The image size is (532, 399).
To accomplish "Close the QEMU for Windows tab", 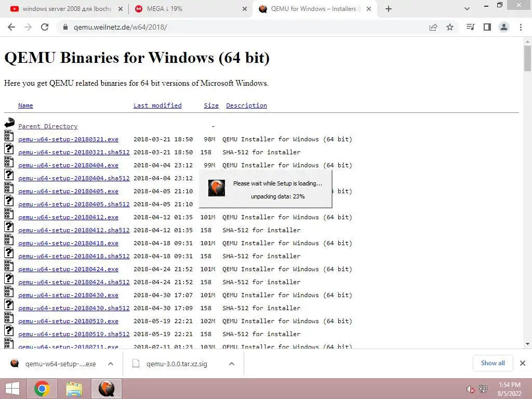I will (x=369, y=9).
